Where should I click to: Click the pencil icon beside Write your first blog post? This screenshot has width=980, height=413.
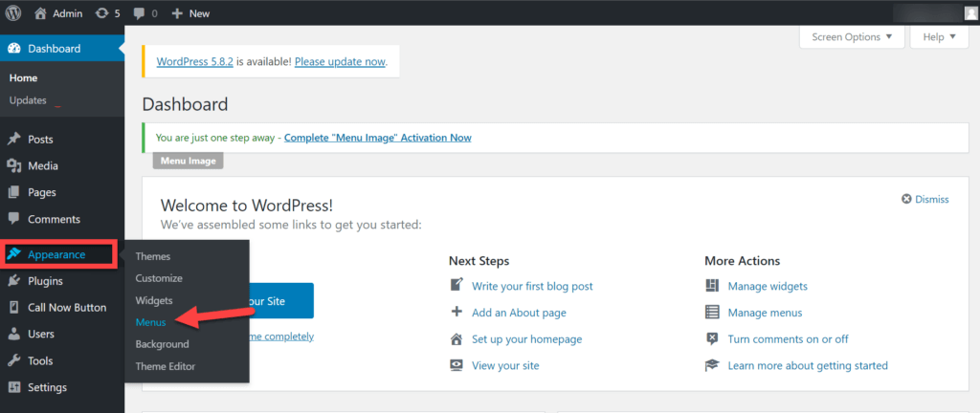point(457,286)
